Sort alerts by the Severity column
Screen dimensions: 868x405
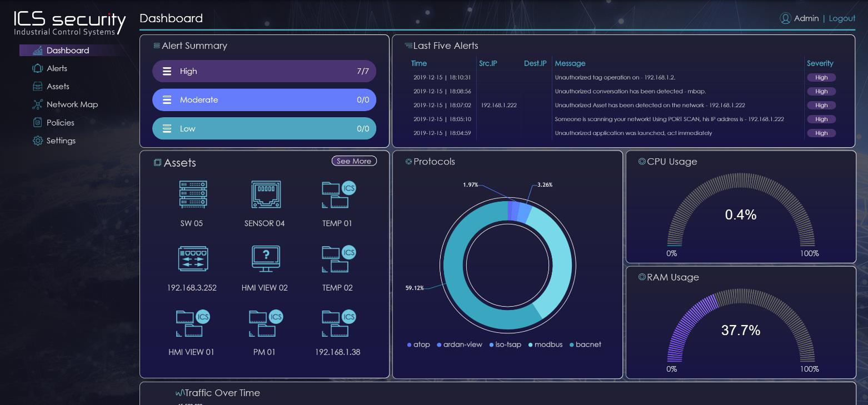pos(820,63)
